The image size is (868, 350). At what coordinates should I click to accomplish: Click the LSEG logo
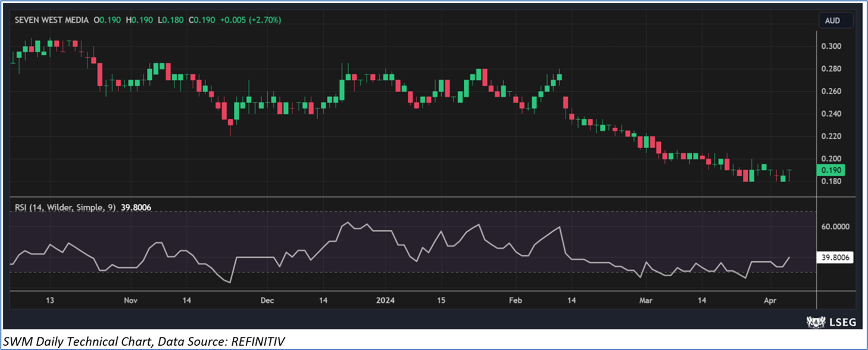pos(831,322)
